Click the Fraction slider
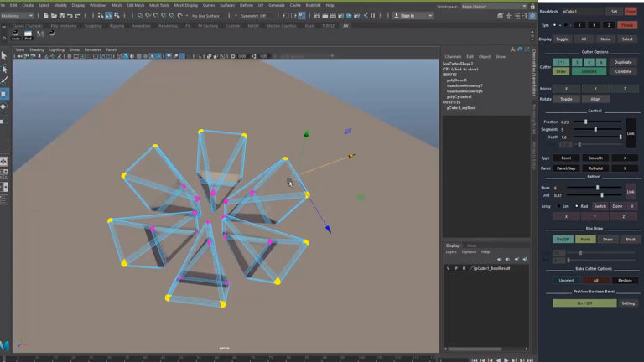 [x=597, y=122]
